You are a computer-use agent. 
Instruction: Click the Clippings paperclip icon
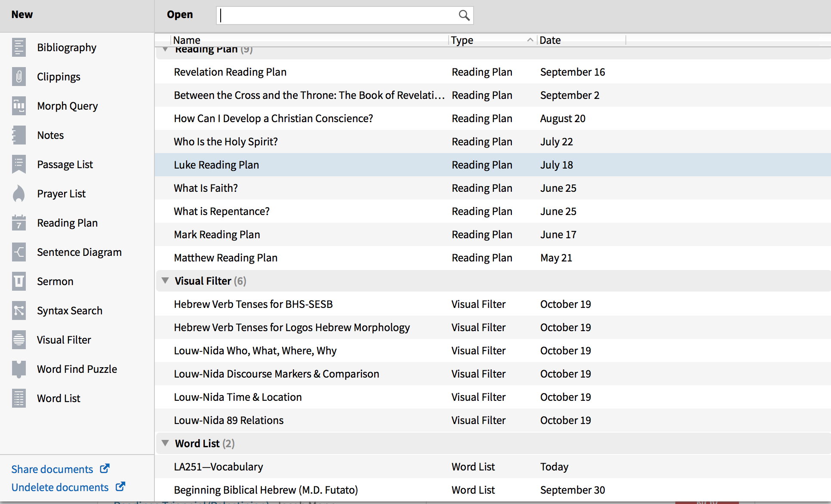coord(19,77)
